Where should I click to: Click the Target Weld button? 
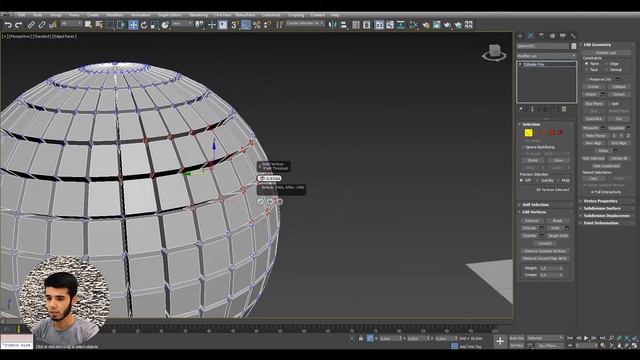coord(558,236)
